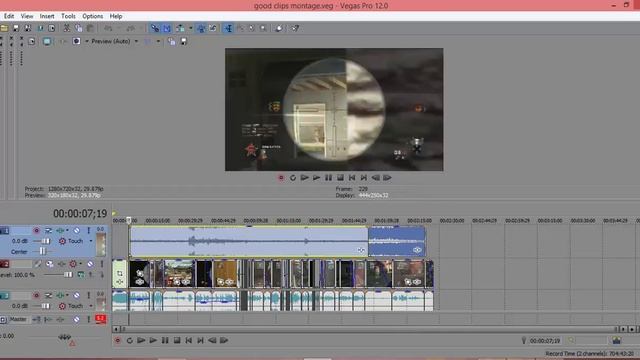The image size is (640, 360).
Task: Click the Save As toolbar icon
Action: pyautogui.click(x=28, y=28)
